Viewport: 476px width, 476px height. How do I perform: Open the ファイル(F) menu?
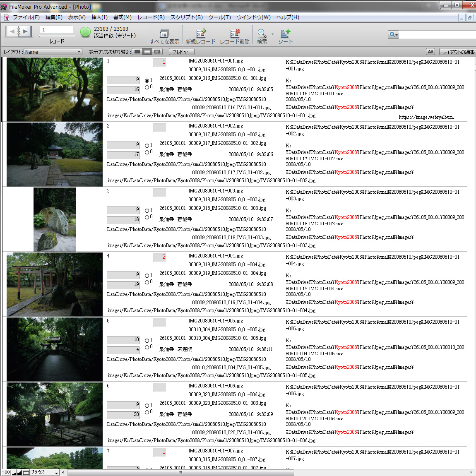click(x=26, y=17)
